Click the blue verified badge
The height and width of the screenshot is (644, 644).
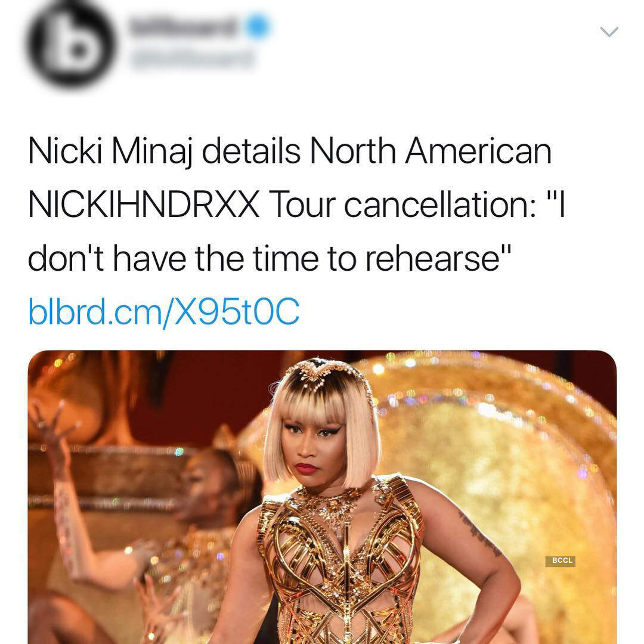(258, 26)
